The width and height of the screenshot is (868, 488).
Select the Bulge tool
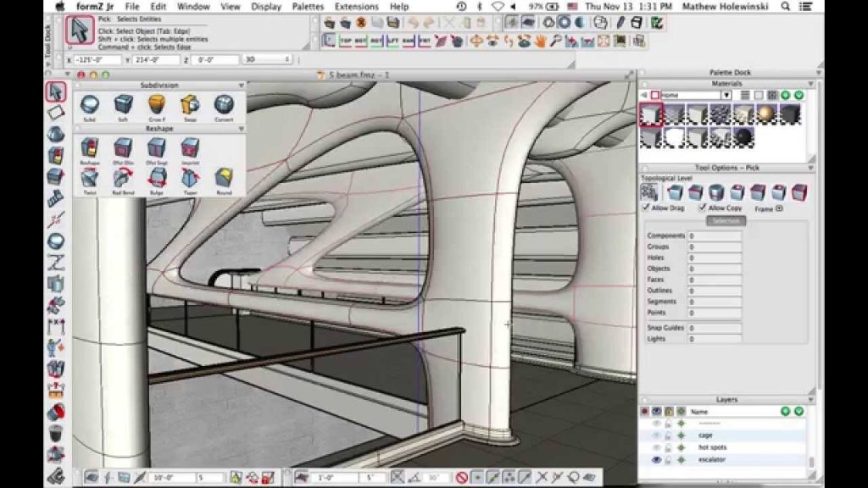[157, 178]
